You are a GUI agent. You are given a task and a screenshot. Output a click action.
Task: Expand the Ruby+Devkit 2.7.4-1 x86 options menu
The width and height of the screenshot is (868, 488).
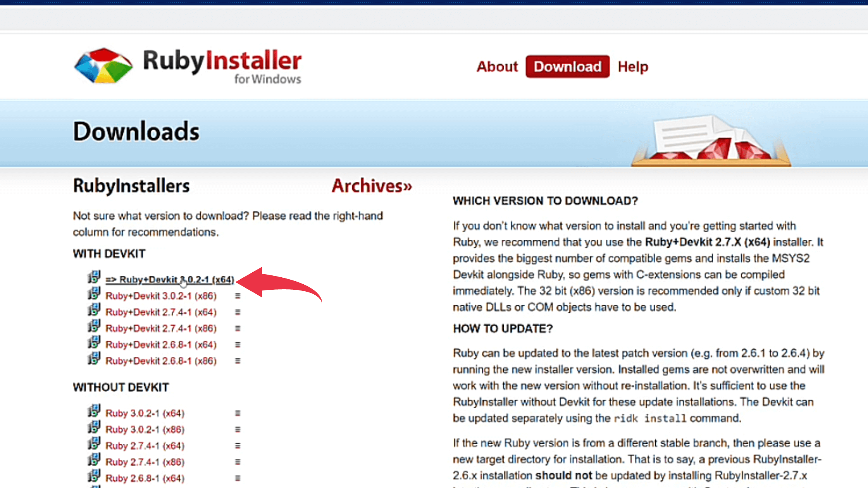pos(236,328)
